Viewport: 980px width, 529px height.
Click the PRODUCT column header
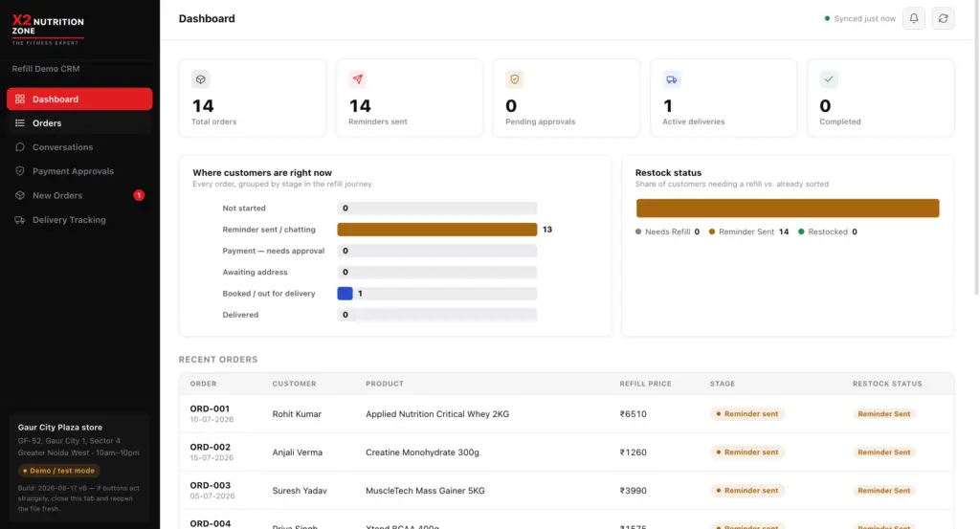point(385,384)
